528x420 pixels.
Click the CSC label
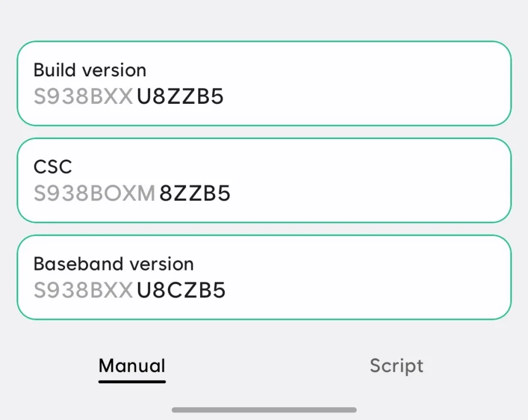click(53, 167)
